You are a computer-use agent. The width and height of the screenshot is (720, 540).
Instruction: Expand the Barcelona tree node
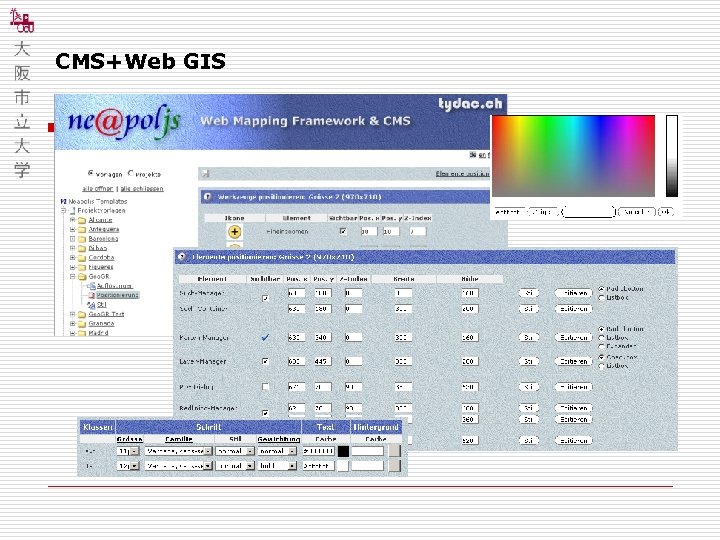coord(73,239)
